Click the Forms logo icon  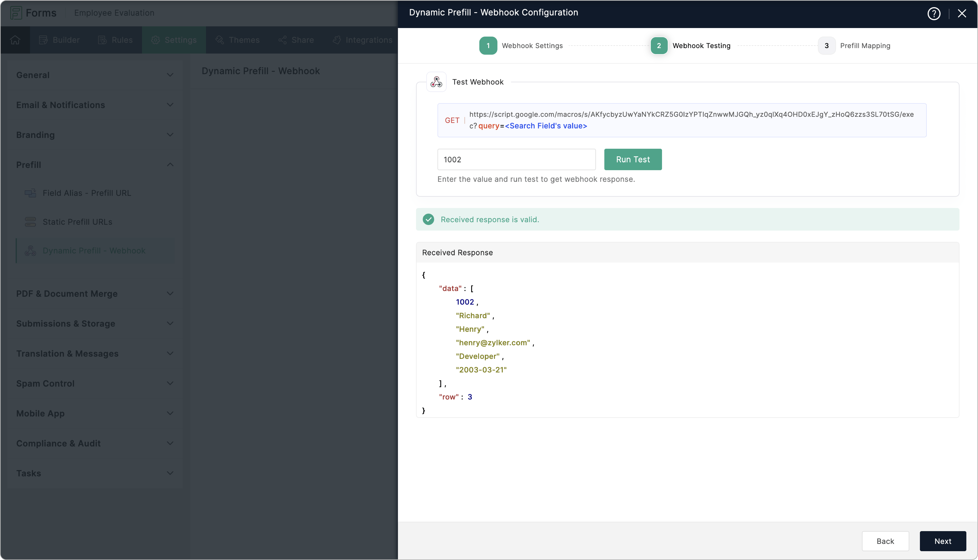[x=16, y=13]
